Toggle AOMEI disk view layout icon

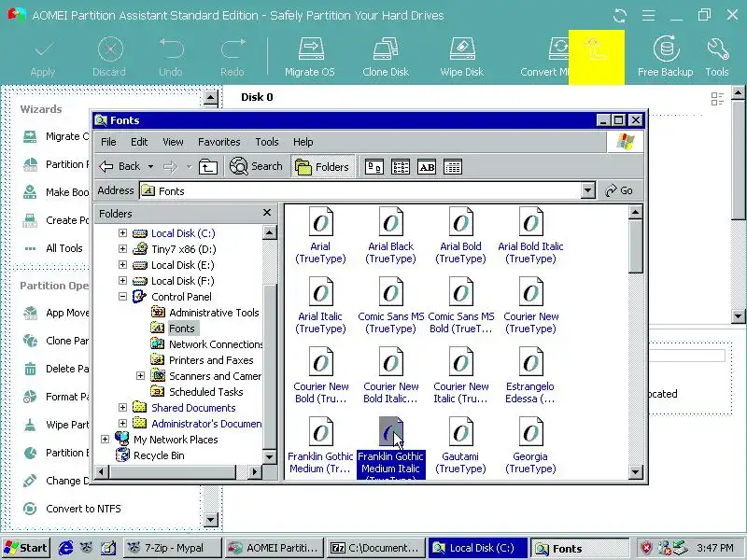coord(717,99)
